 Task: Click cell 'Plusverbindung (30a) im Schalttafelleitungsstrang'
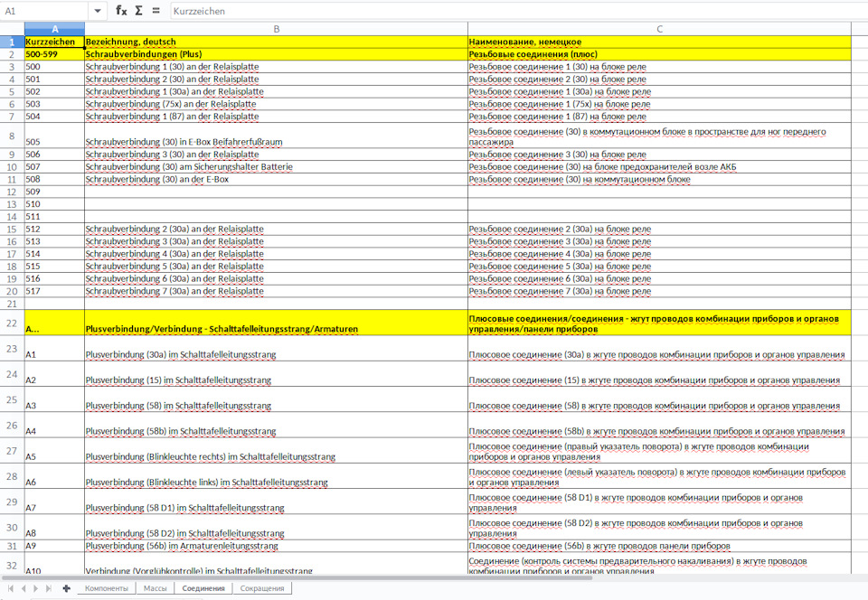pos(276,349)
